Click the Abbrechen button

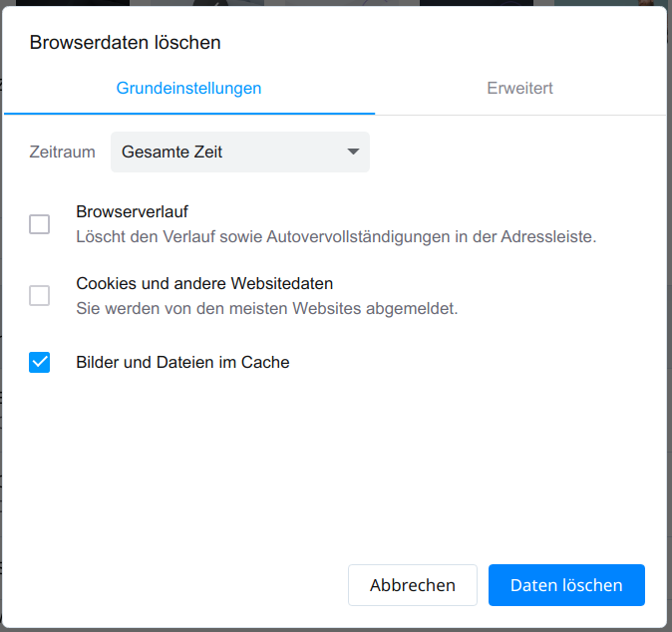click(x=413, y=585)
